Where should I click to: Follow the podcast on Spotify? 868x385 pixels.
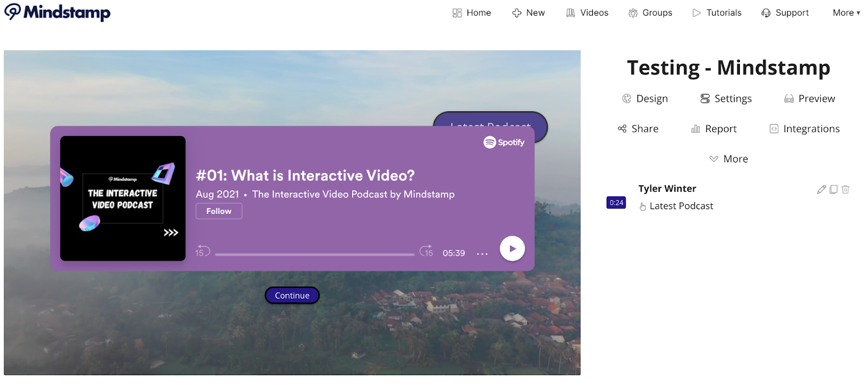click(x=219, y=211)
